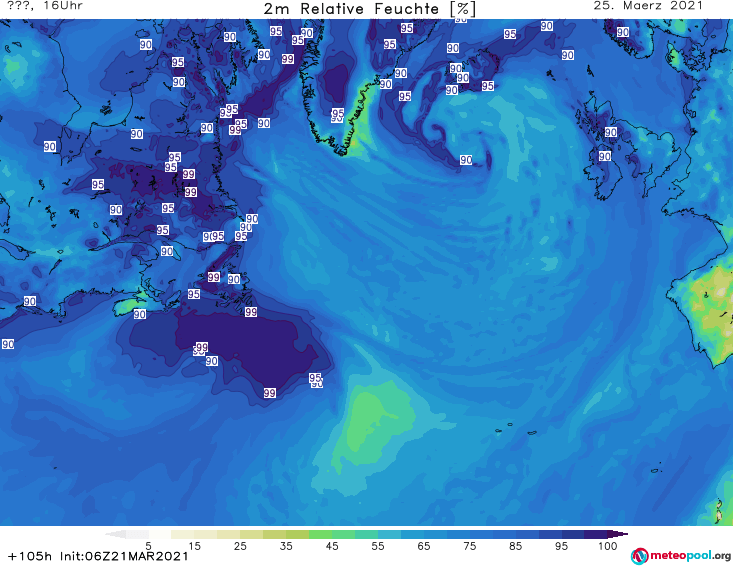Click the pale grey arrow tip starting the colorbar
Image resolution: width=733 pixels, height=566 pixels.
click(115, 534)
